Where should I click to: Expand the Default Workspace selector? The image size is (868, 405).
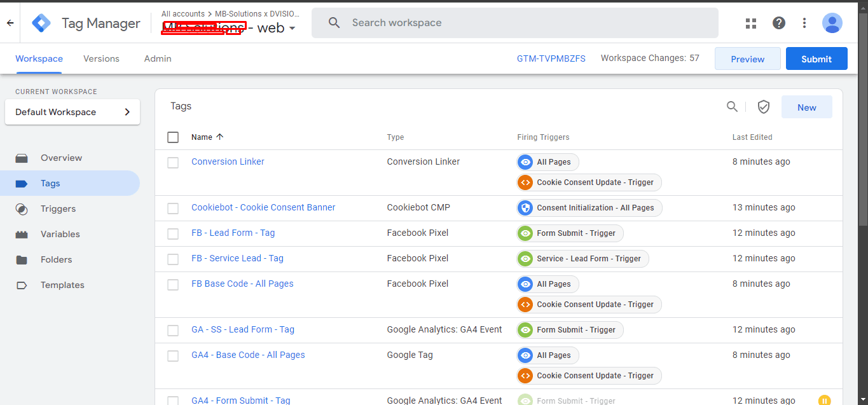(x=72, y=112)
